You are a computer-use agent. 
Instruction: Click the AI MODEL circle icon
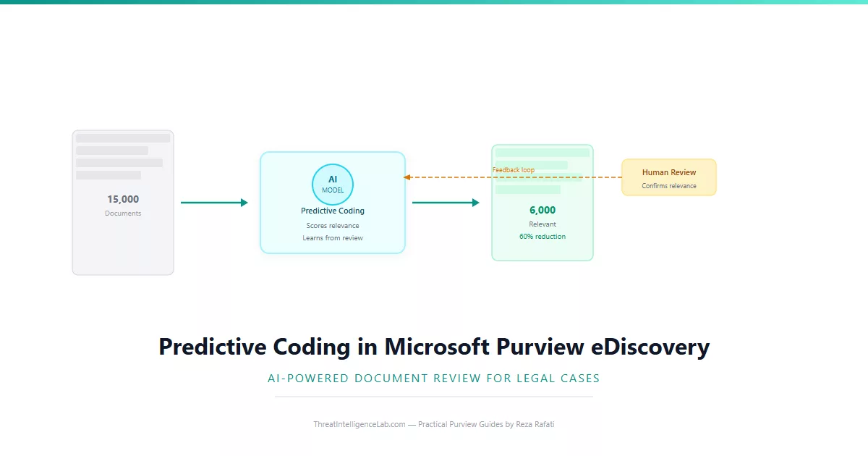(333, 184)
